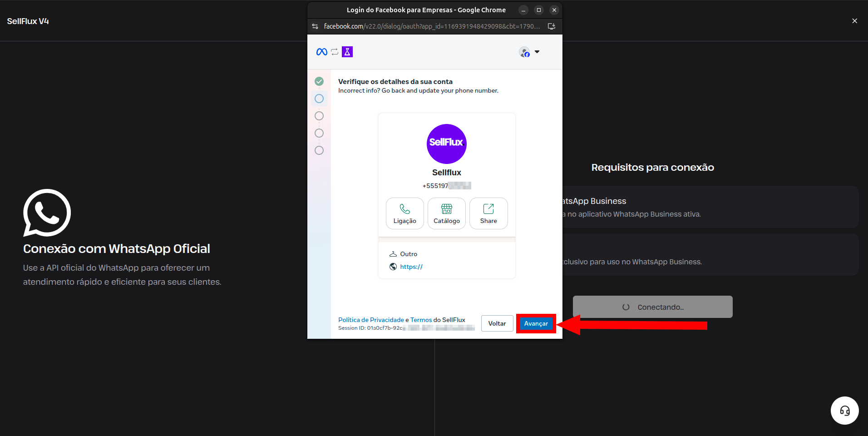Image resolution: width=868 pixels, height=436 pixels.
Task: Open the Facebook profile avatar menu
Action: (524, 52)
